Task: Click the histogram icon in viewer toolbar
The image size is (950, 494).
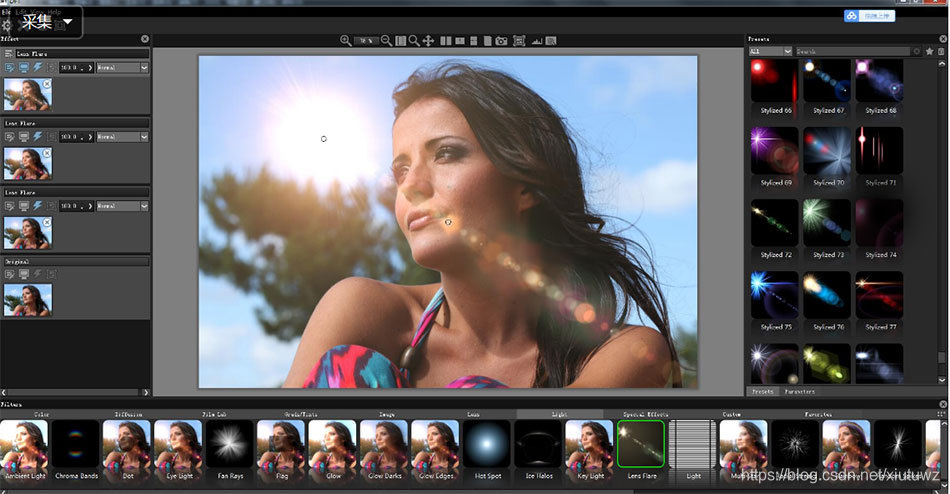Action: (x=536, y=41)
